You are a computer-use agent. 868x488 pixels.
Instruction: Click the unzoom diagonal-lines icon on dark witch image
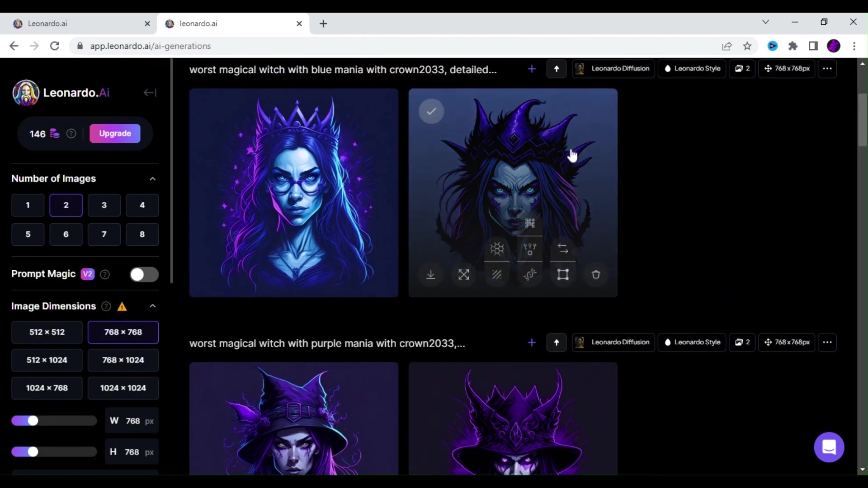click(497, 275)
